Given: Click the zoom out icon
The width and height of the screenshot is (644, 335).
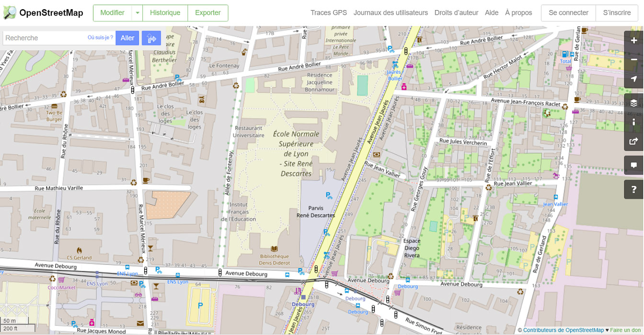Looking at the screenshot, I should (633, 59).
